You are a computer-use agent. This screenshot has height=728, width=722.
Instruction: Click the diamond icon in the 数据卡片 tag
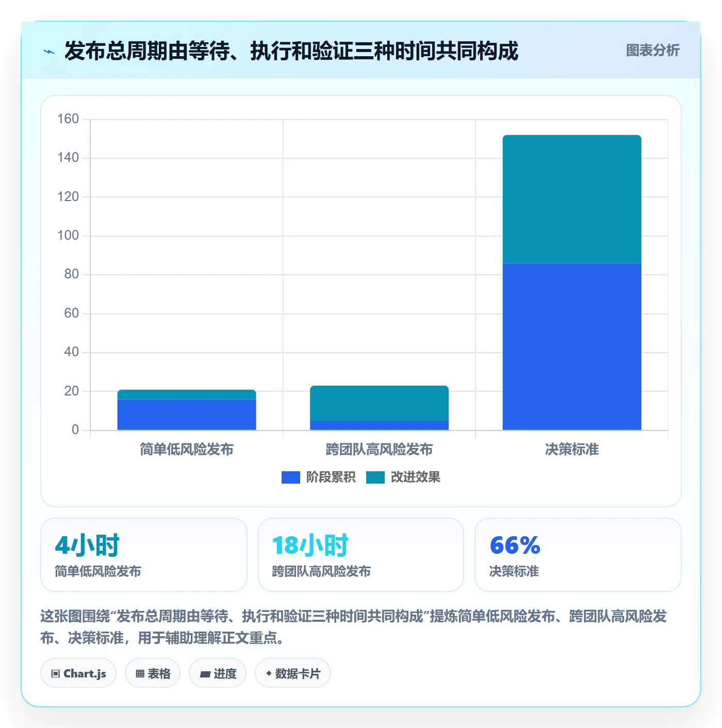(269, 673)
